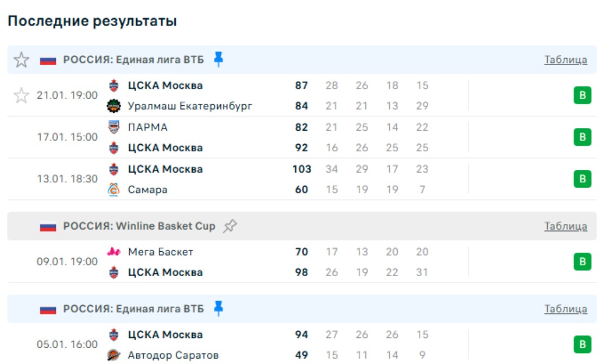This screenshot has height=364, width=603.
Task: Click the Автодор Саратов team logo
Action: (113, 355)
